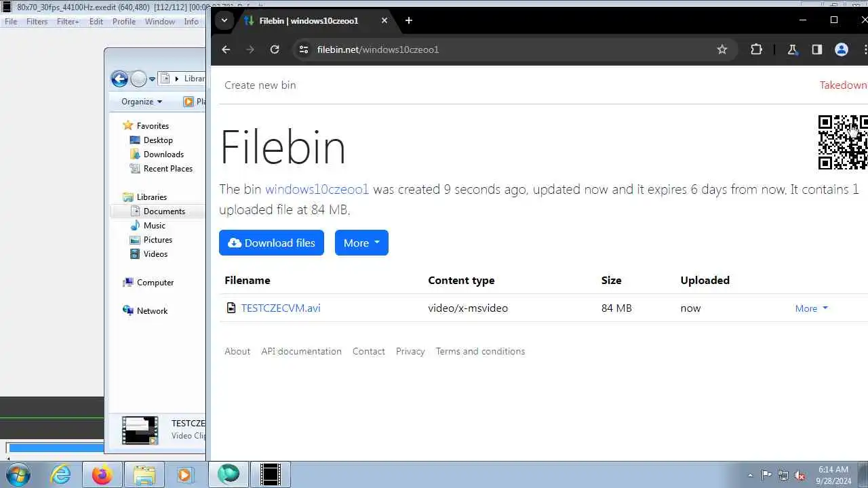Open the Contact footer link

tap(369, 351)
